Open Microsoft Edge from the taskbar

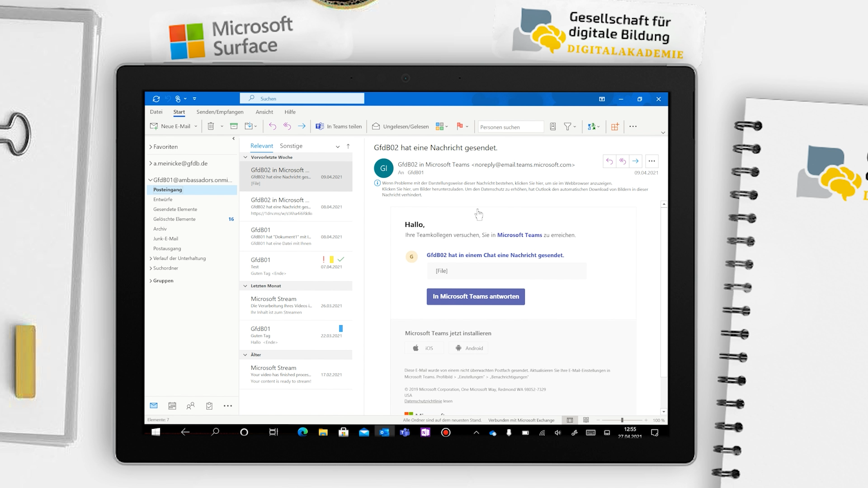pyautogui.click(x=302, y=432)
